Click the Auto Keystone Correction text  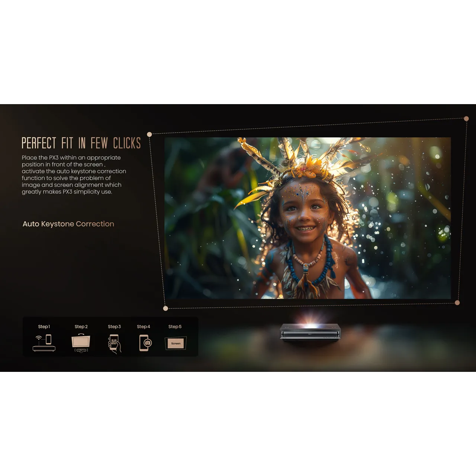pyautogui.click(x=68, y=224)
